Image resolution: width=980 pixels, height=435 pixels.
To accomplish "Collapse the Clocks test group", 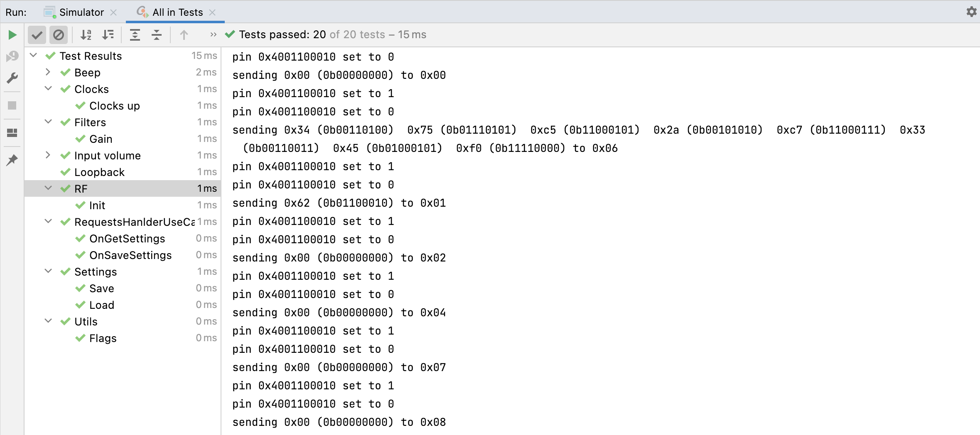I will (x=48, y=89).
